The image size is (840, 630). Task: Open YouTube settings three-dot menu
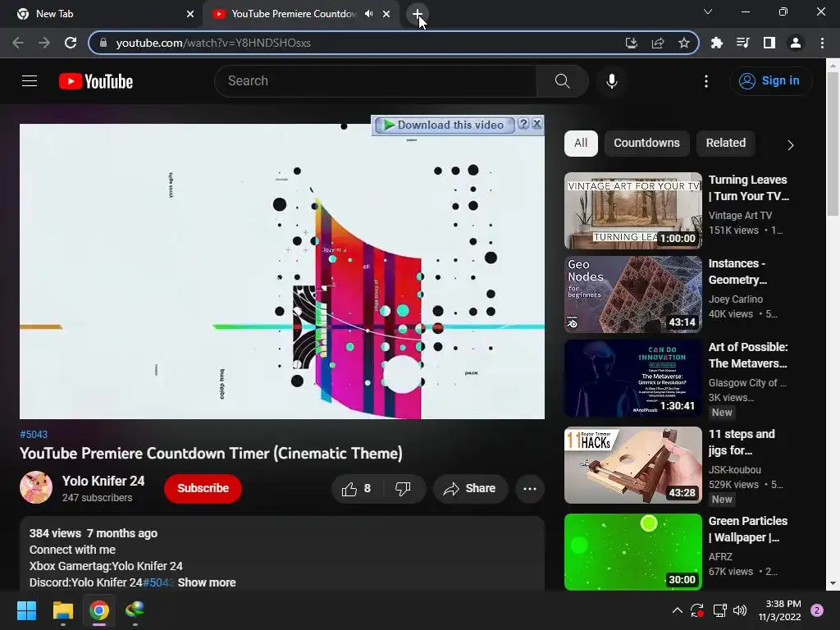click(x=706, y=81)
